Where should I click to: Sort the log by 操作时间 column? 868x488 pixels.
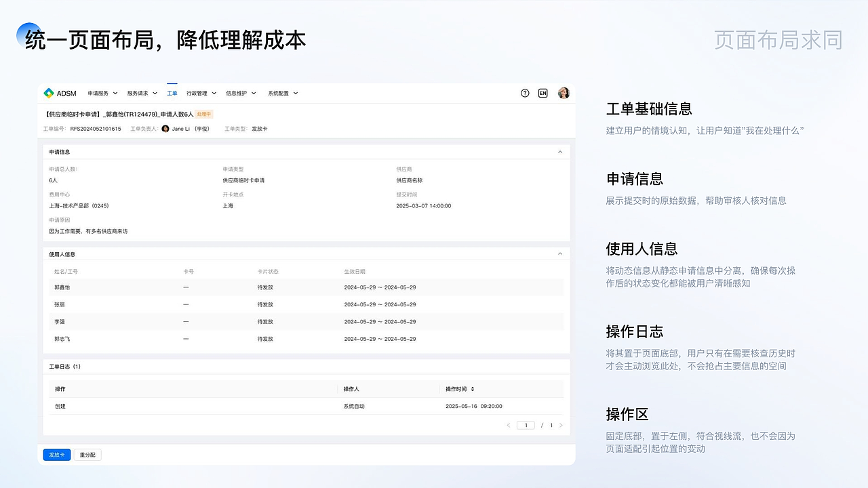coord(458,388)
